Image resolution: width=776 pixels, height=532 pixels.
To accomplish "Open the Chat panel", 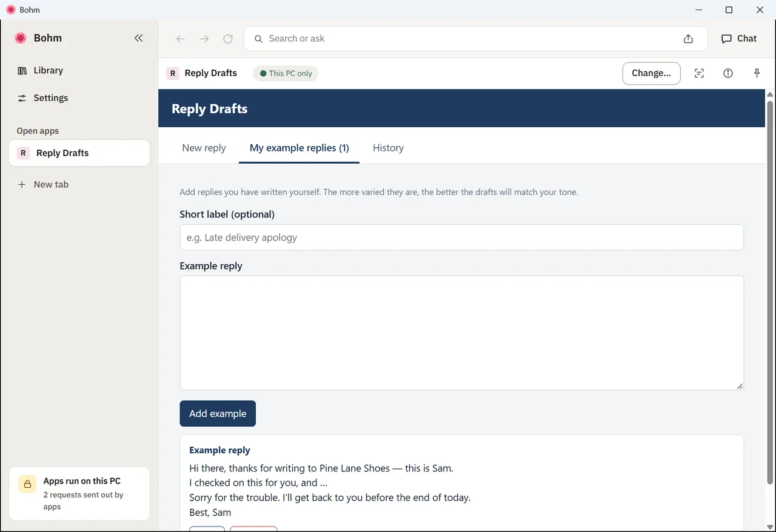I will [x=739, y=39].
